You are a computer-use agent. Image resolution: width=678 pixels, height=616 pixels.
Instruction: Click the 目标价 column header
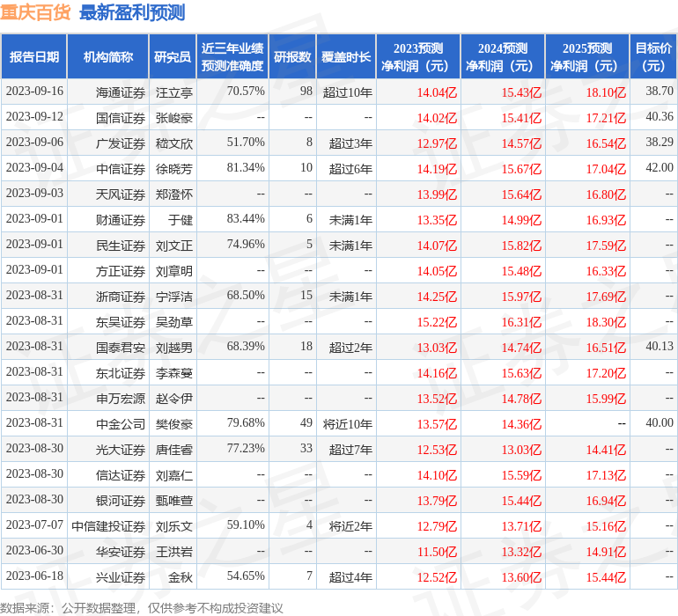point(653,57)
